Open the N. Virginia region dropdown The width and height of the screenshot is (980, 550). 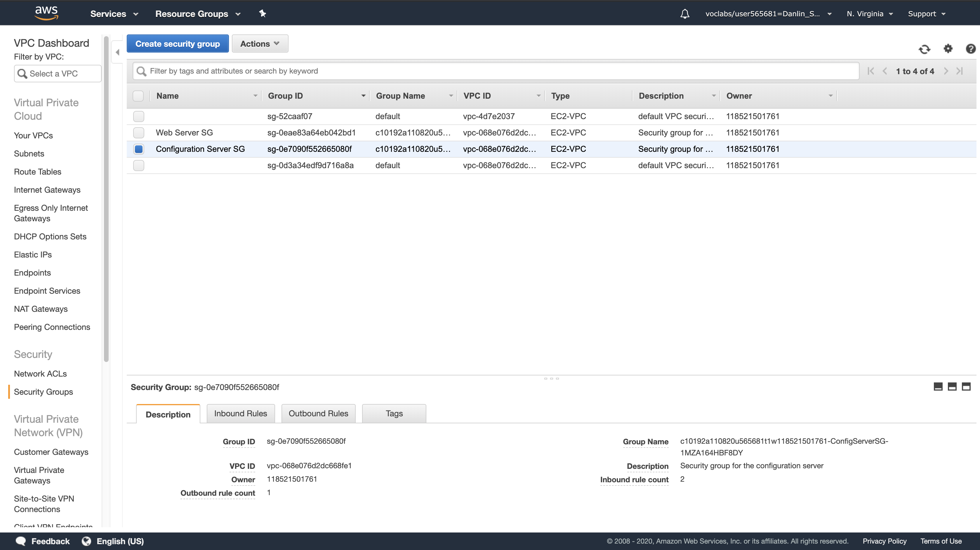(x=870, y=14)
